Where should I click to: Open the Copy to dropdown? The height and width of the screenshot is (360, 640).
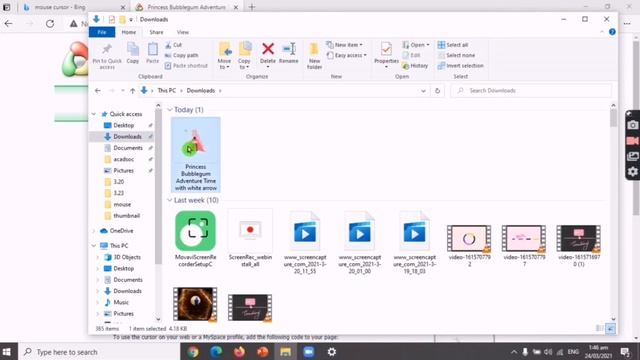coord(244,64)
